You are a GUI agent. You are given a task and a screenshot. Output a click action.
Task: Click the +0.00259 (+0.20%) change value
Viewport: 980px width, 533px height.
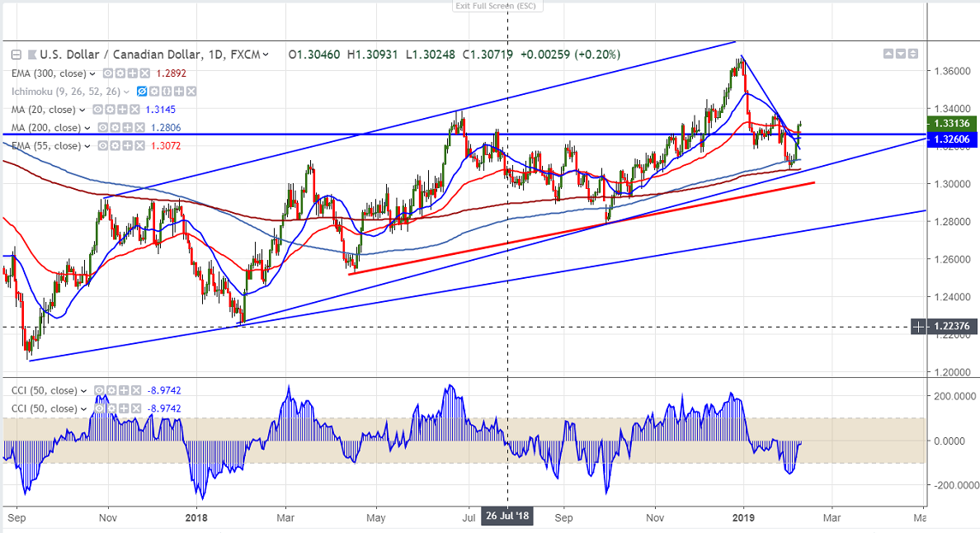pyautogui.click(x=572, y=54)
